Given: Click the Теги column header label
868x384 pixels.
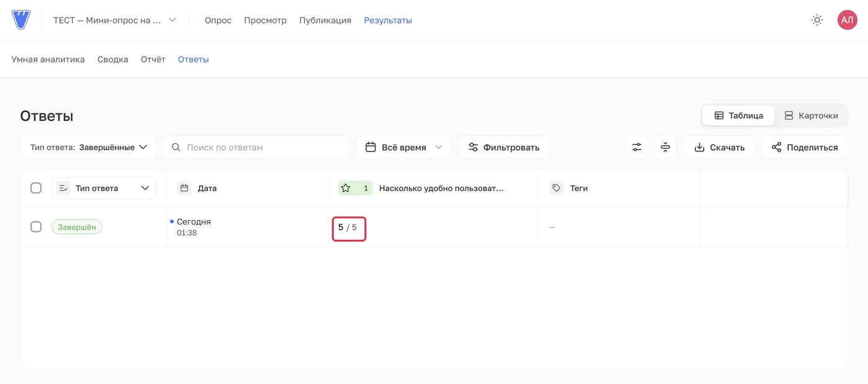Looking at the screenshot, I should (x=579, y=188).
